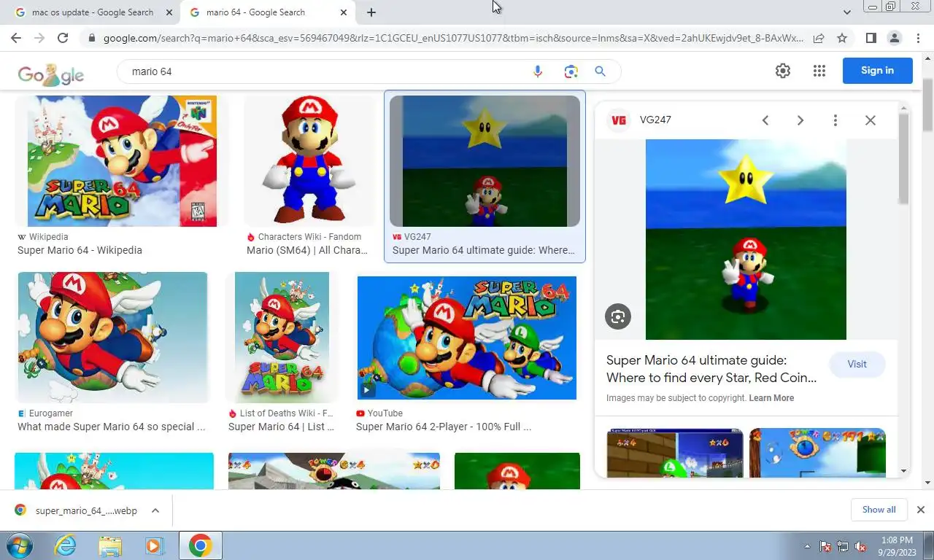Image resolution: width=934 pixels, height=560 pixels.
Task: Search by image with Lens icon
Action: (571, 71)
